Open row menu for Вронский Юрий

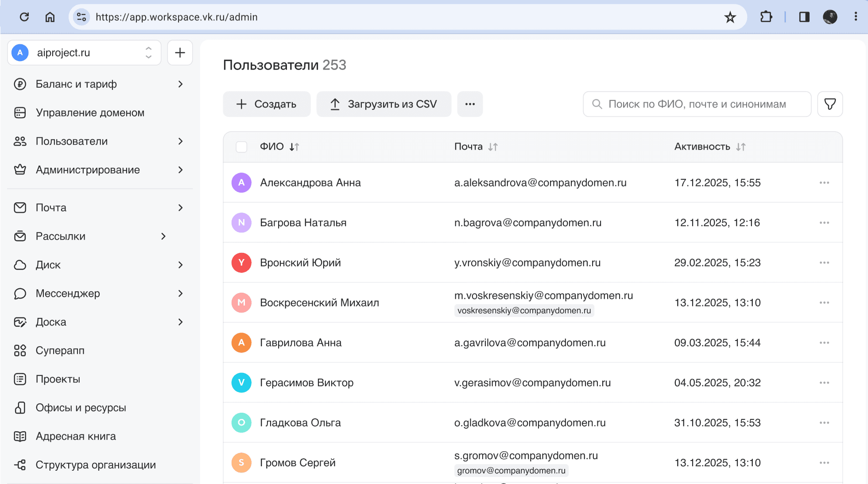click(x=824, y=263)
